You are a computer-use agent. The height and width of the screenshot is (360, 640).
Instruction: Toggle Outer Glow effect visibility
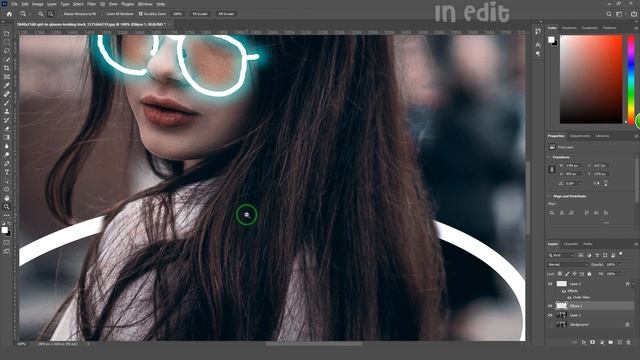(569, 298)
